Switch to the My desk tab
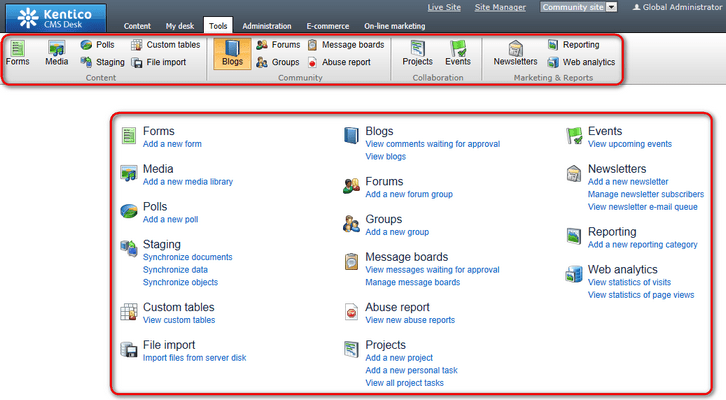Image resolution: width=726 pixels, height=400 pixels. tap(180, 26)
